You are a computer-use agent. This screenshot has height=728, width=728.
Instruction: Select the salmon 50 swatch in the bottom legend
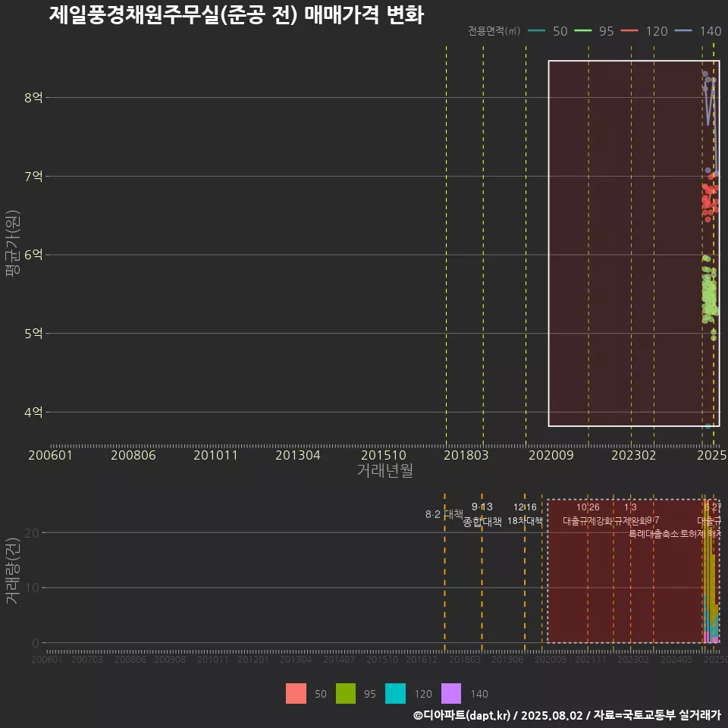[296, 694]
